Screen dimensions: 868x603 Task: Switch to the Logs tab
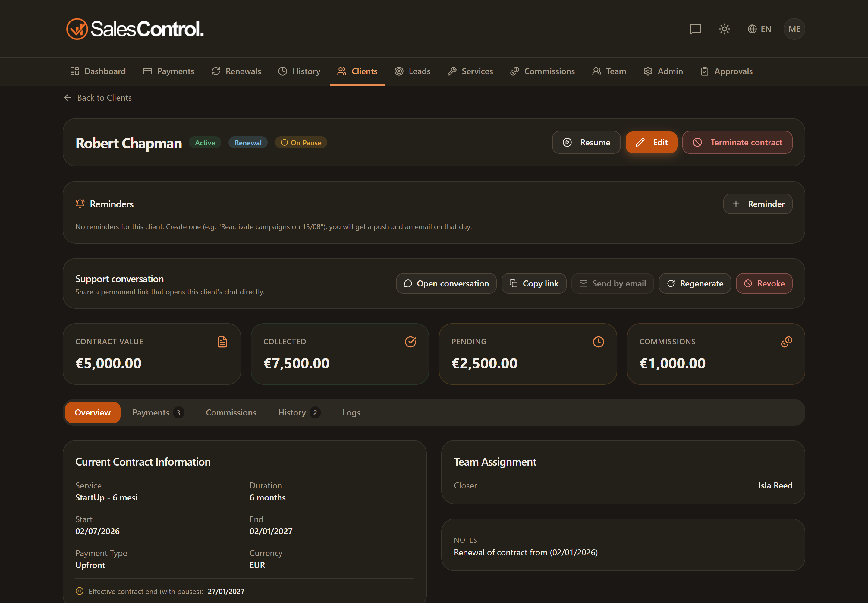[x=351, y=412]
